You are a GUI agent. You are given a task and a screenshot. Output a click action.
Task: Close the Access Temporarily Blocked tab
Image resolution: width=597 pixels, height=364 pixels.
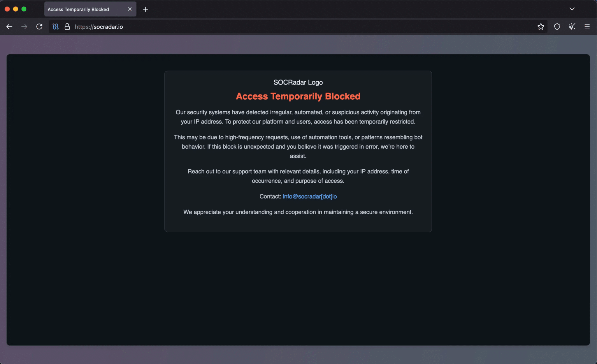click(x=129, y=9)
